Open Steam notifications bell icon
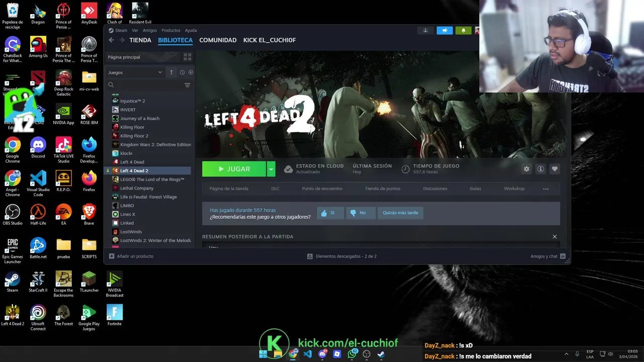The height and width of the screenshot is (362, 644). pyautogui.click(x=463, y=31)
